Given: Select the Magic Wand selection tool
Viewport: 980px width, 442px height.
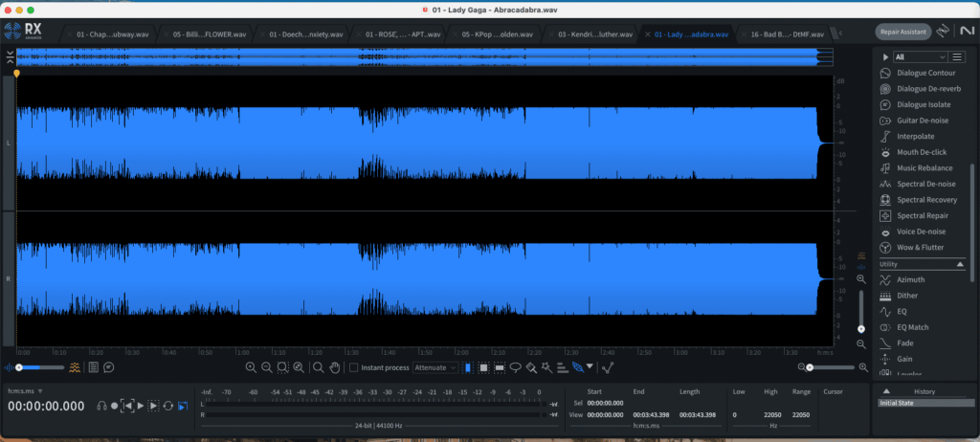Looking at the screenshot, I should click(x=546, y=367).
